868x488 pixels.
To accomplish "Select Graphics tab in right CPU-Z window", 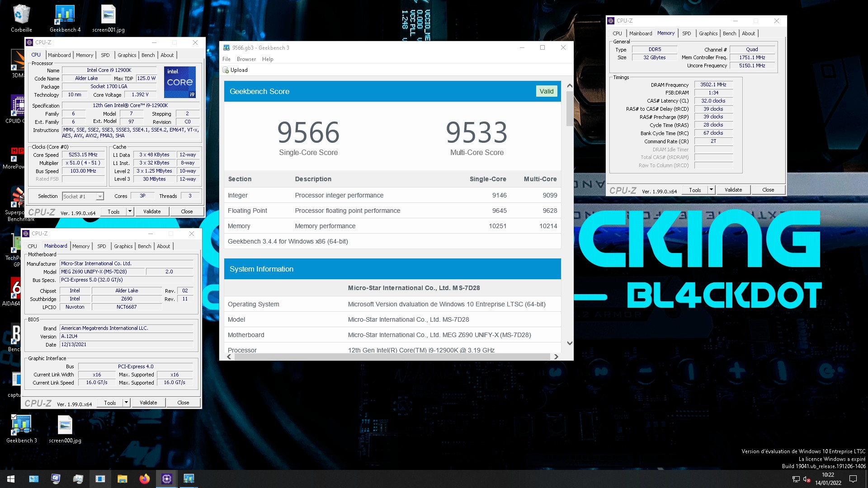I will [708, 33].
